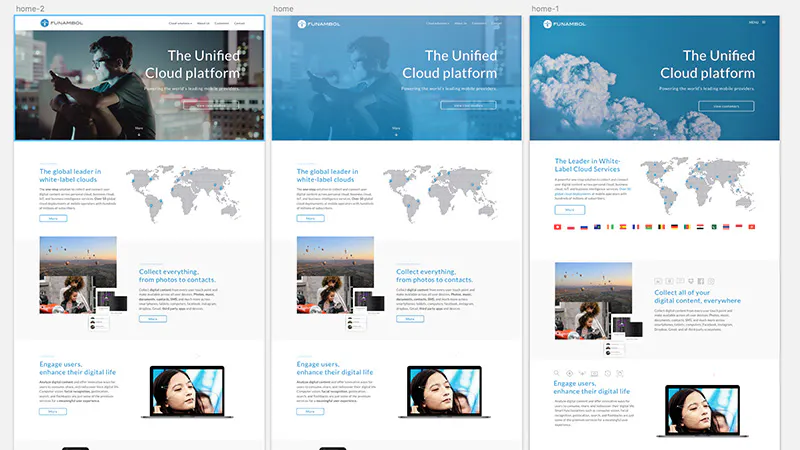Click the laptop image in home-2 artboard

187,392
